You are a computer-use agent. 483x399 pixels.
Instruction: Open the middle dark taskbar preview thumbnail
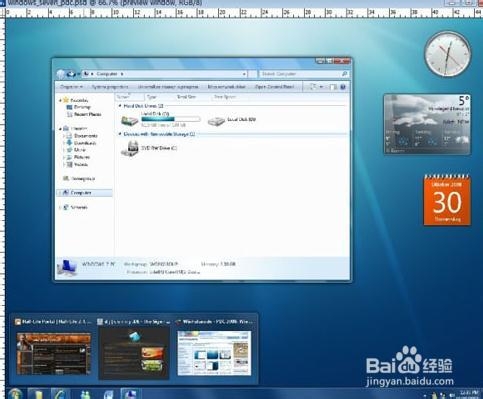point(134,353)
